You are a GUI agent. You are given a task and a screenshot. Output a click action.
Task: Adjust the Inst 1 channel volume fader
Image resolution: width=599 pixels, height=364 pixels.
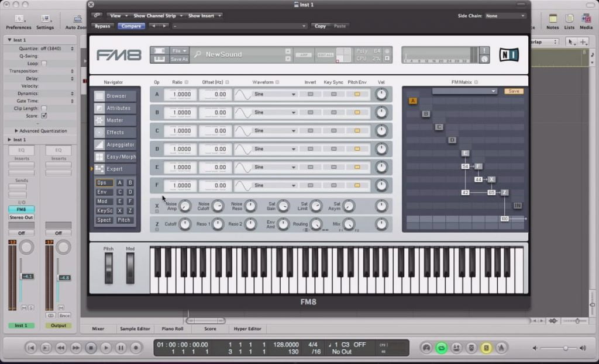pos(27,276)
